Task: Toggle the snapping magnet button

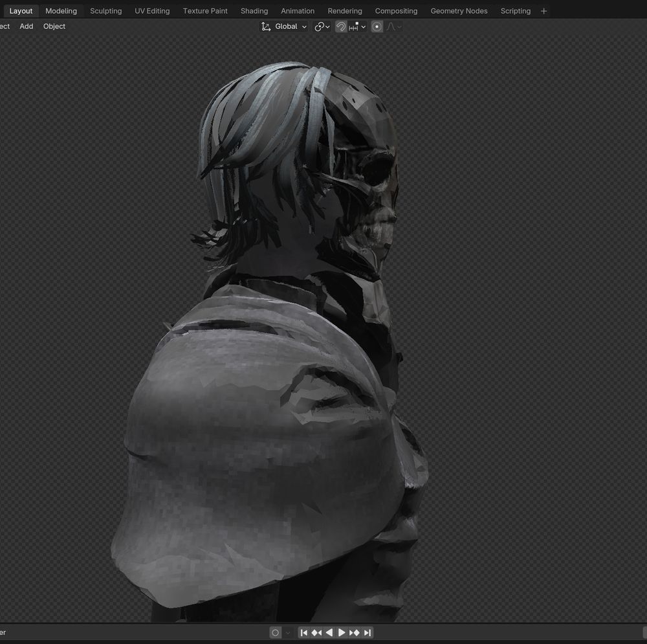Action: point(341,27)
